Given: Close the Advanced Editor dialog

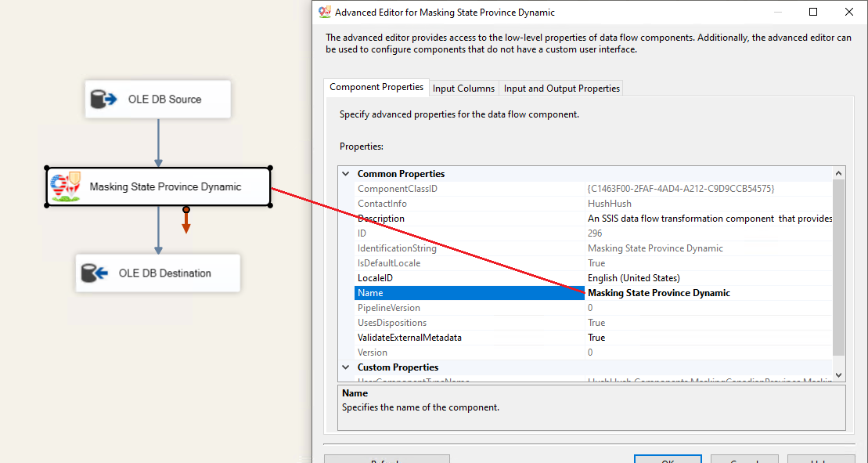Looking at the screenshot, I should pyautogui.click(x=849, y=12).
